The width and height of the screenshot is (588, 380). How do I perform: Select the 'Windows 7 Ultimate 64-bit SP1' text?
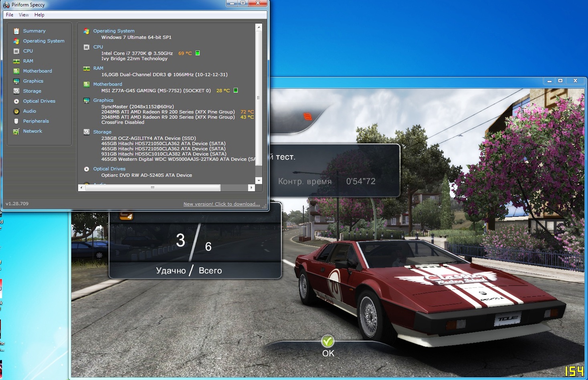136,37
